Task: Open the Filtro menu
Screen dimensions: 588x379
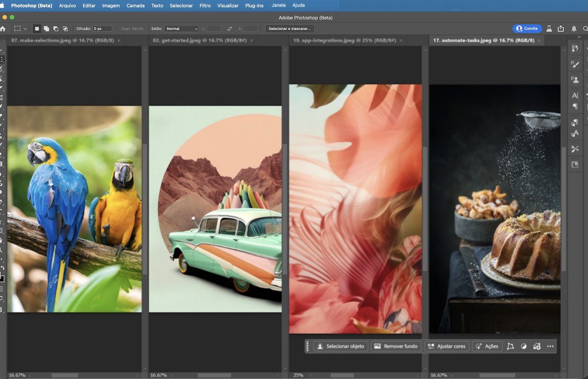Action: tap(205, 5)
